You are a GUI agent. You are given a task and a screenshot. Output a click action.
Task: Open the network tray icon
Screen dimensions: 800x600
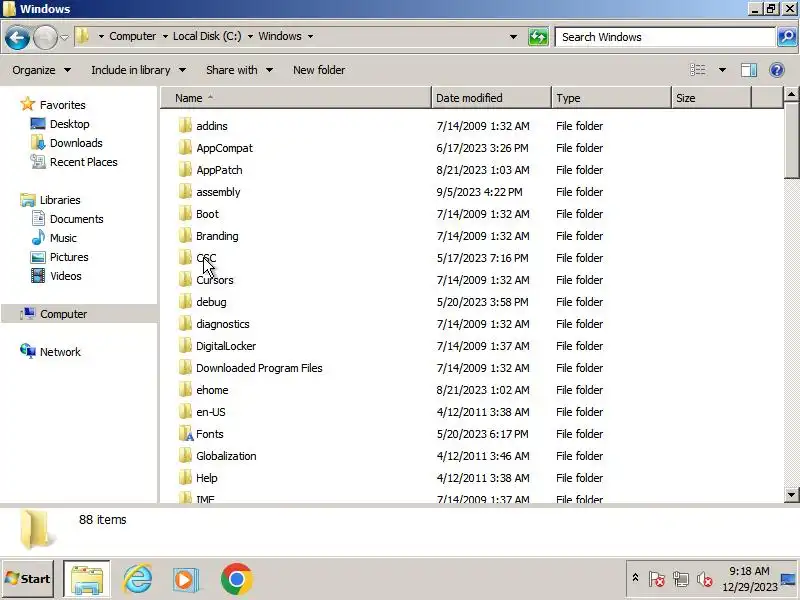[681, 579]
